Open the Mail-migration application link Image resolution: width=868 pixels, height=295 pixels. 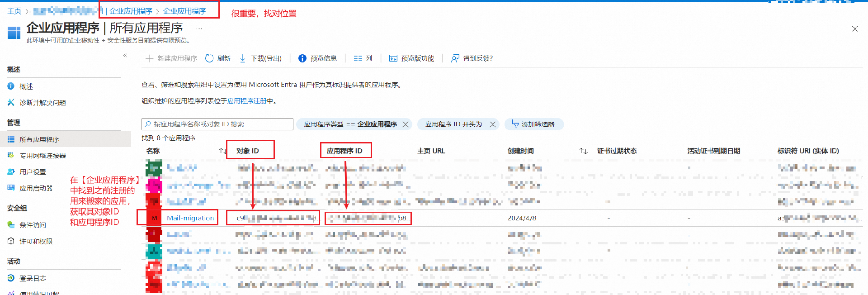coord(190,218)
